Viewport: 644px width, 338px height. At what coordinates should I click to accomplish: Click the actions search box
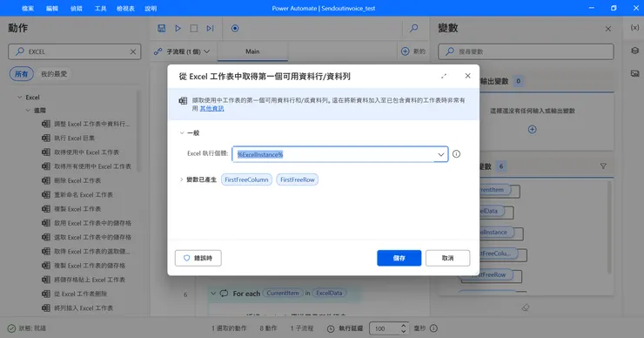click(x=75, y=51)
